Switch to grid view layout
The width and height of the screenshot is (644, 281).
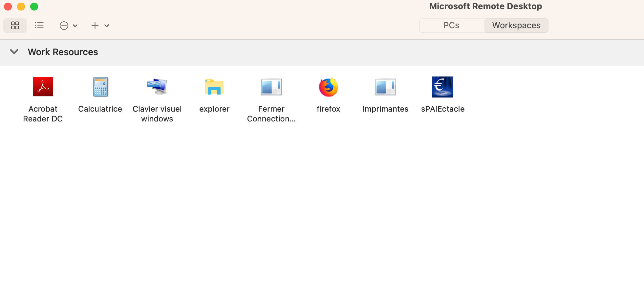(15, 25)
